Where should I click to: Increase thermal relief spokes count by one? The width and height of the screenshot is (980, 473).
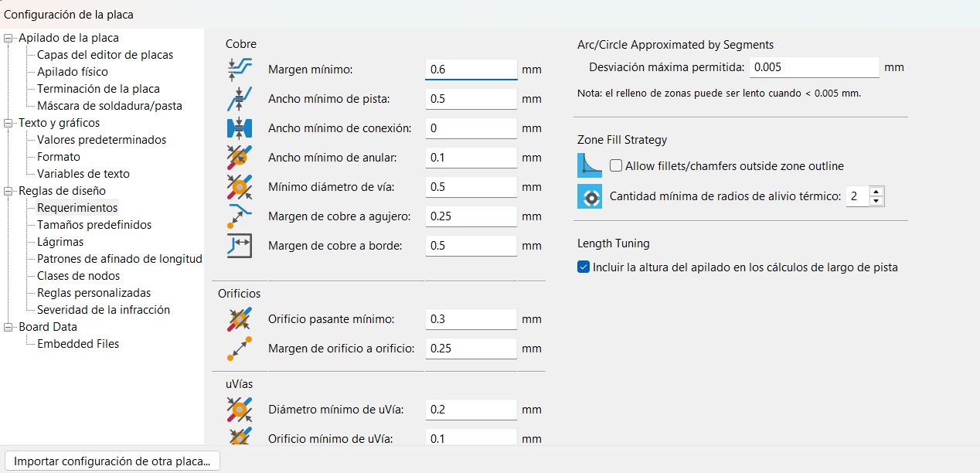[x=876, y=192]
